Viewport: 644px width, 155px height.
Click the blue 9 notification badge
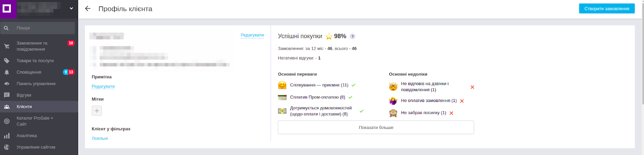[x=66, y=72]
